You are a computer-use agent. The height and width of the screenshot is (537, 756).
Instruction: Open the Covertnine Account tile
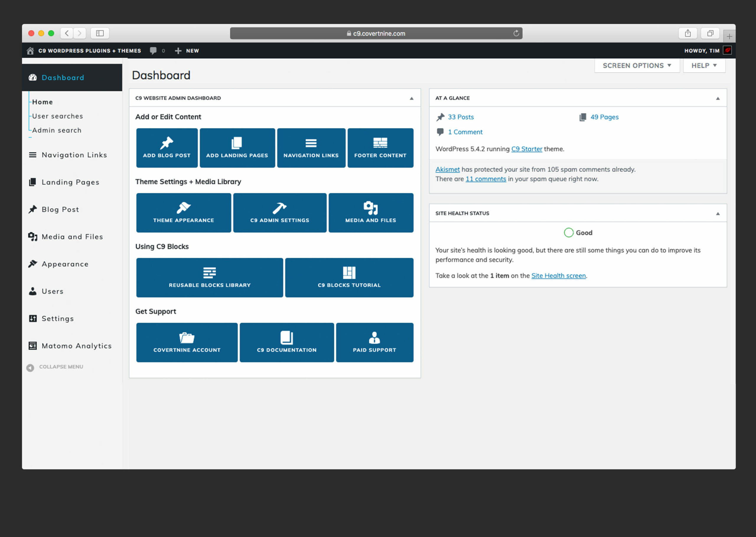[x=187, y=342]
